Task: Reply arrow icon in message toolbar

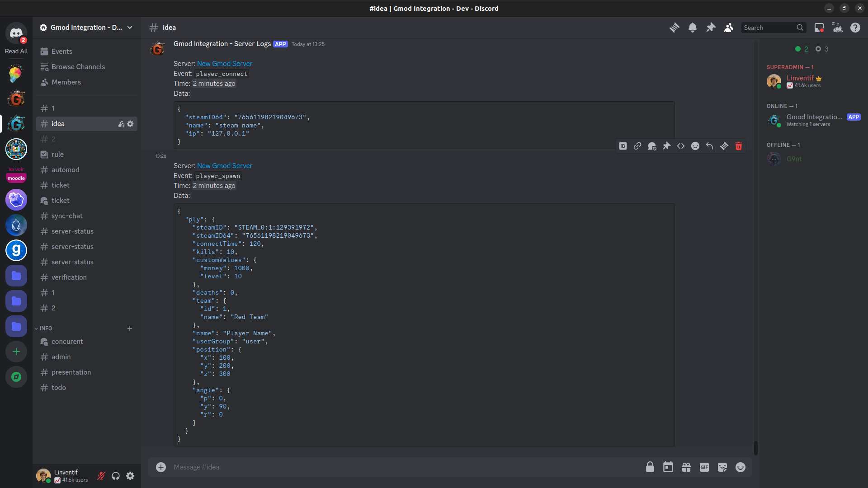Action: (710, 146)
